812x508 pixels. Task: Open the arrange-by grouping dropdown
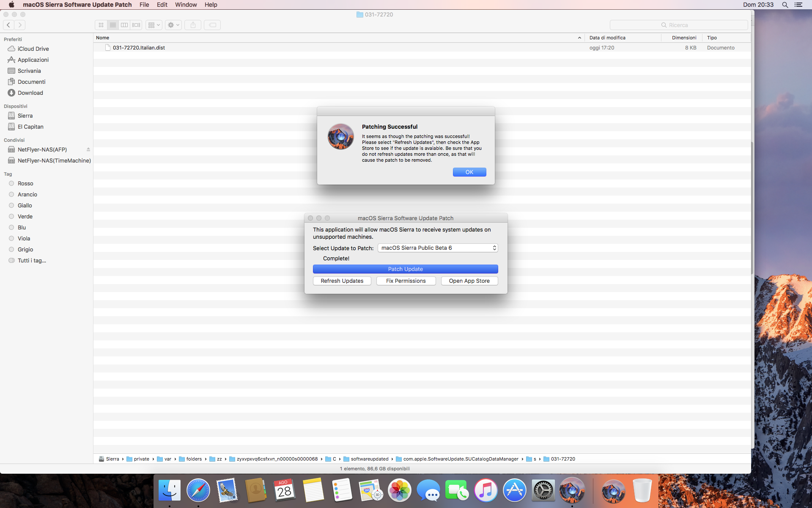tap(154, 25)
